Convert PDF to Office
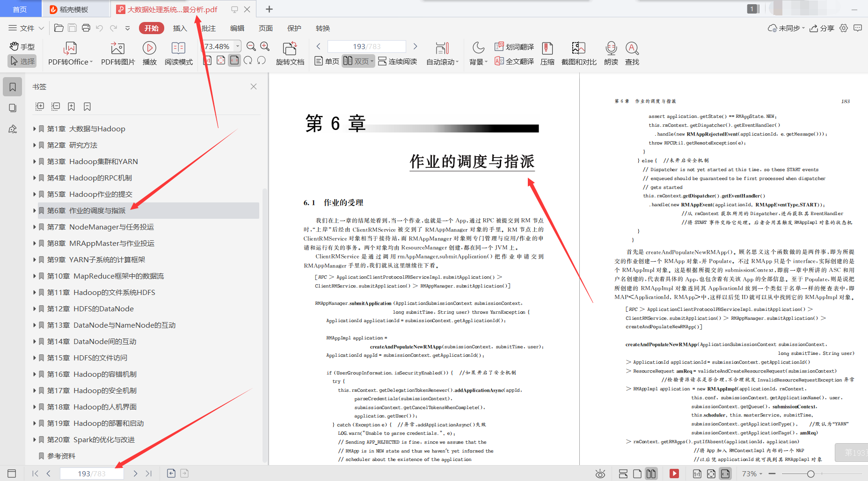 click(x=70, y=54)
